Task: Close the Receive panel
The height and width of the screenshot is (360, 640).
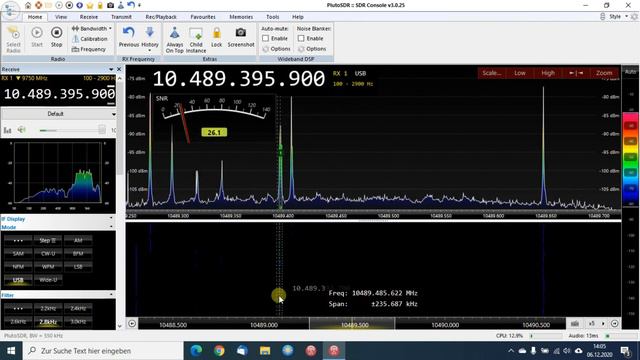Action: (119, 69)
